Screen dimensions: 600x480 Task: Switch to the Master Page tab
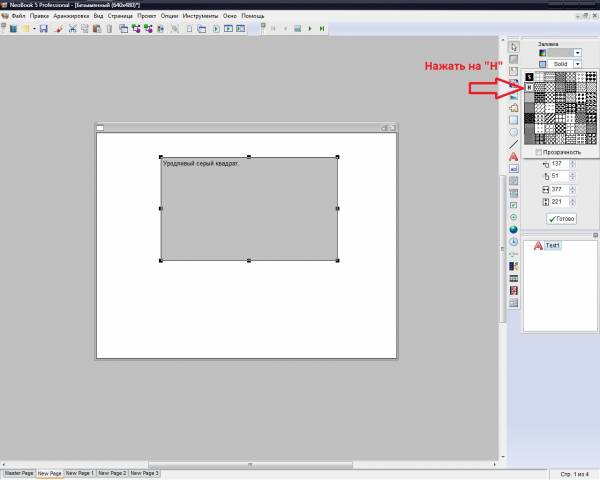click(18, 472)
